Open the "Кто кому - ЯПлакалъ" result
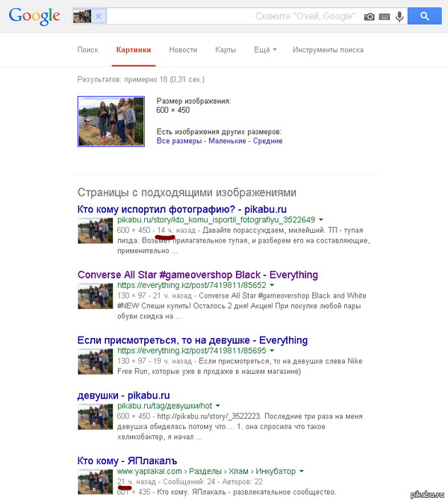This screenshot has height=503, width=448. click(127, 460)
